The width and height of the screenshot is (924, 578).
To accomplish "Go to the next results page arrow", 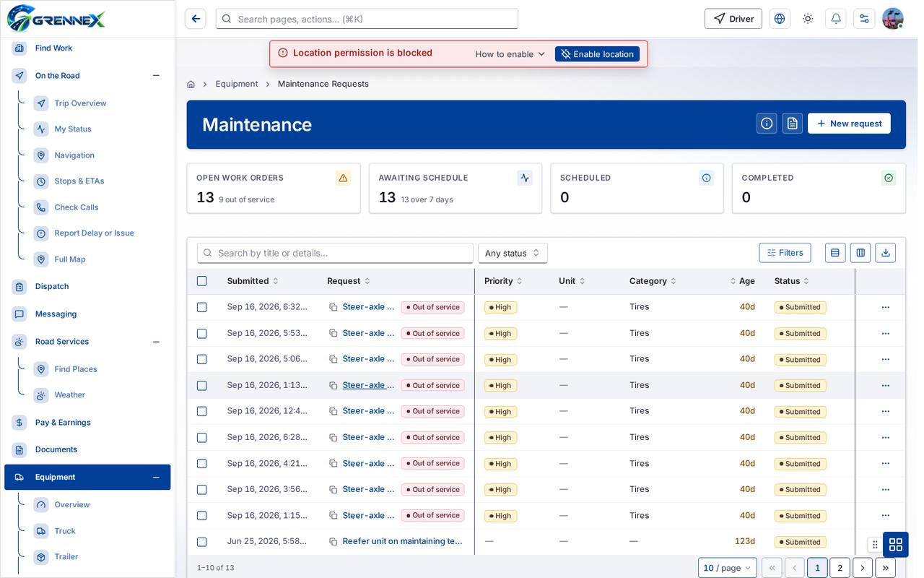I will pyautogui.click(x=863, y=568).
